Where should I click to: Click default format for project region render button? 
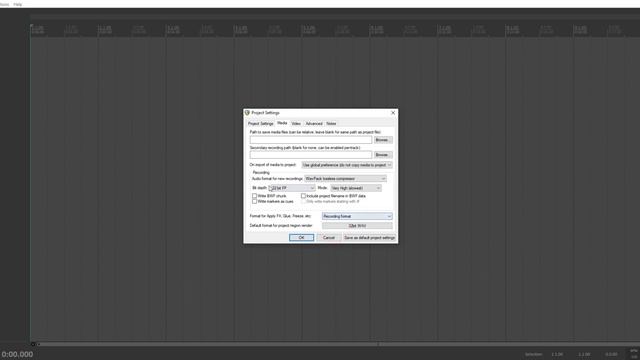click(x=357, y=226)
